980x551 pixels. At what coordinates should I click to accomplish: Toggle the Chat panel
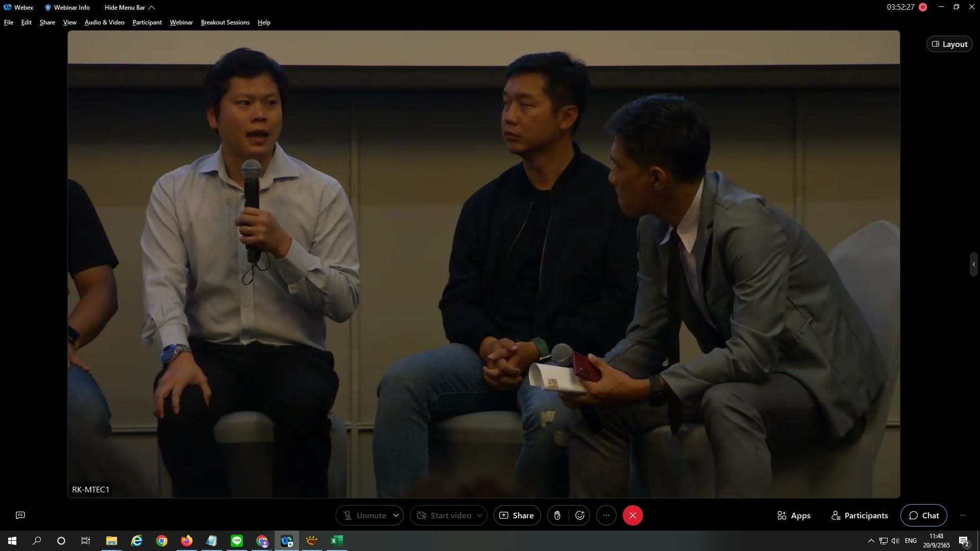point(924,515)
